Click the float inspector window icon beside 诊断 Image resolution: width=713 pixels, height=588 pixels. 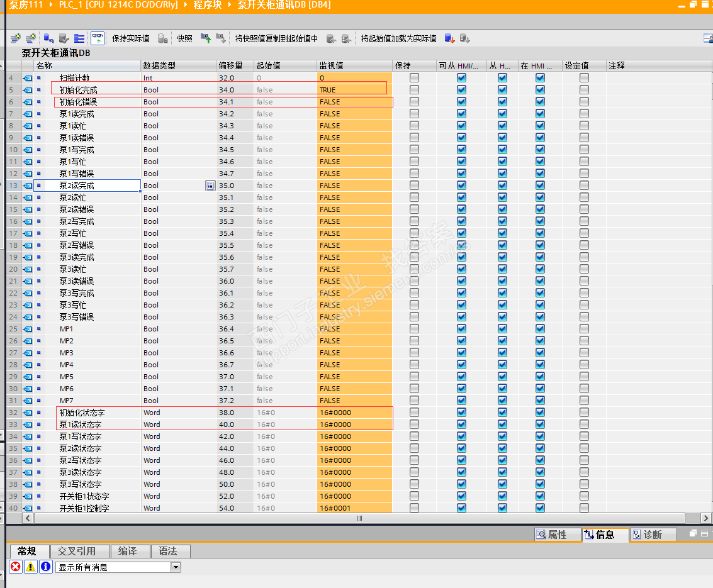pos(693,533)
